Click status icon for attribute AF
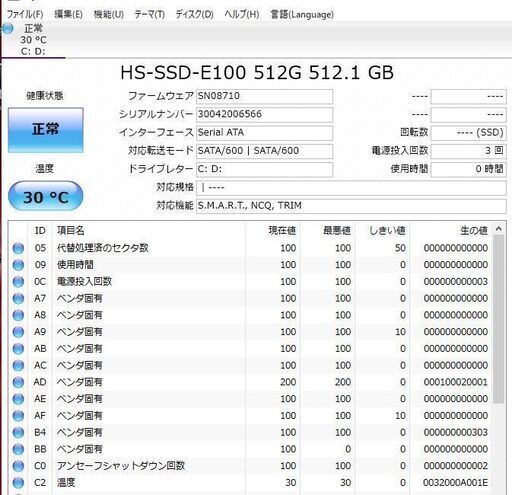Screen dimensions: 512x495 pyautogui.click(x=18, y=416)
